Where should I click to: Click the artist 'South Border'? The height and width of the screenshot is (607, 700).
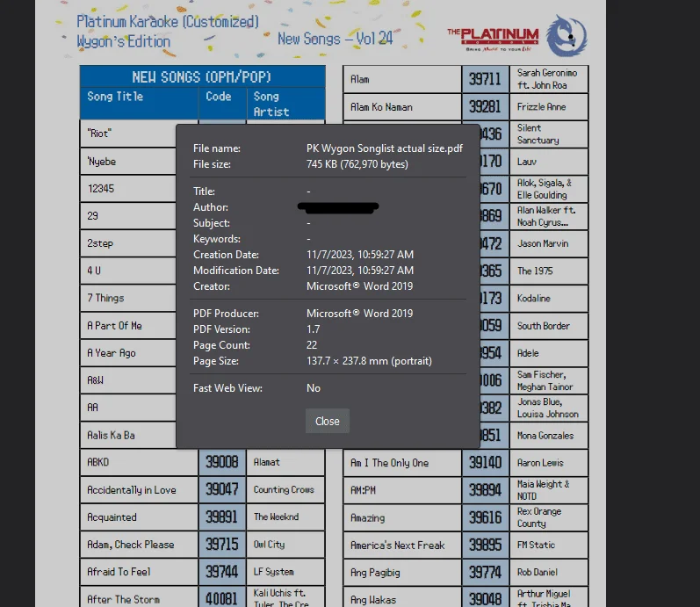[x=544, y=326]
